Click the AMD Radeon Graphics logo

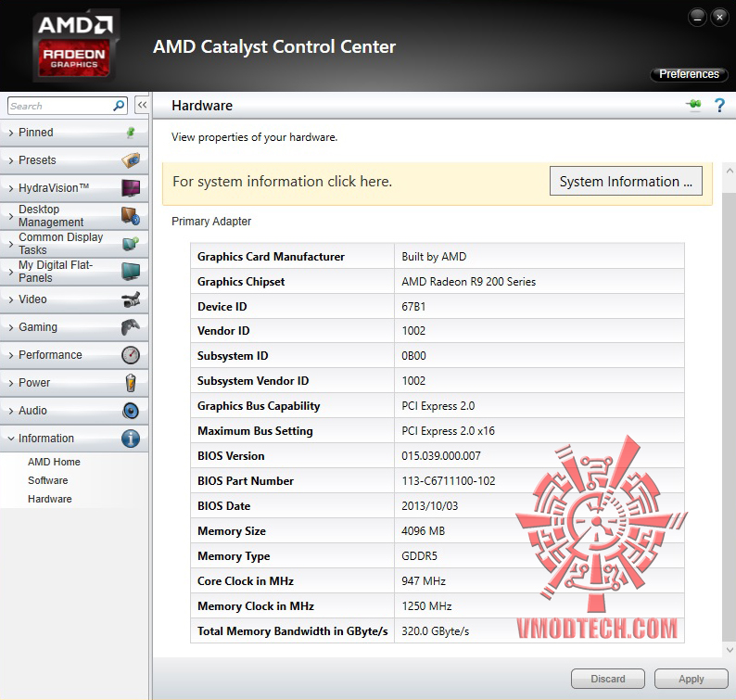[x=75, y=45]
